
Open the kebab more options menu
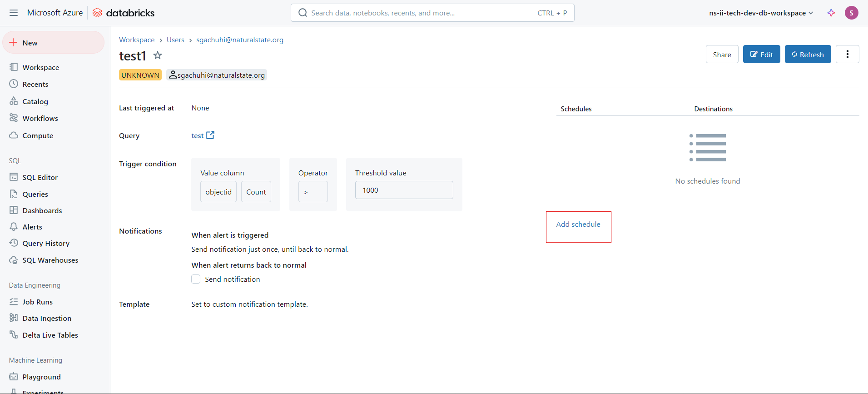click(x=847, y=54)
